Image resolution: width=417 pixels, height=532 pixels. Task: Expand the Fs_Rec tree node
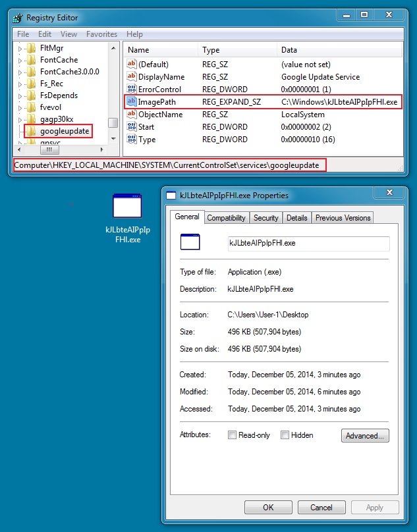coord(20,84)
